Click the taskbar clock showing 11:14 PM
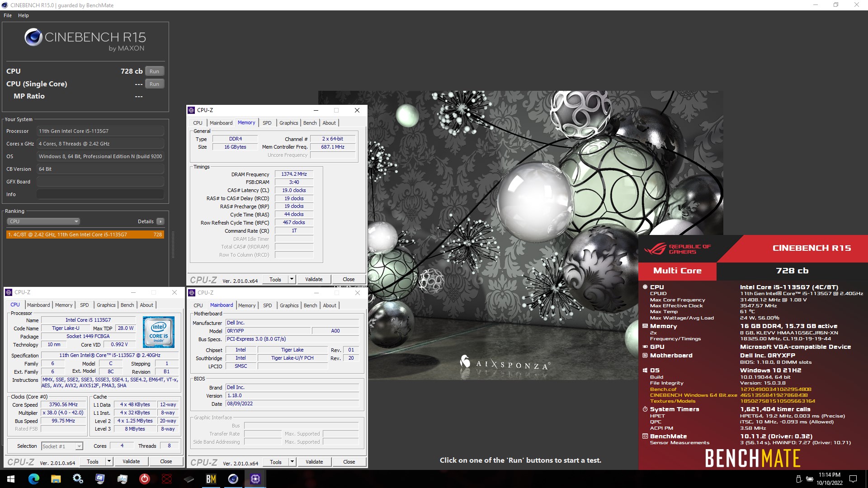The image size is (868, 488). [x=829, y=479]
